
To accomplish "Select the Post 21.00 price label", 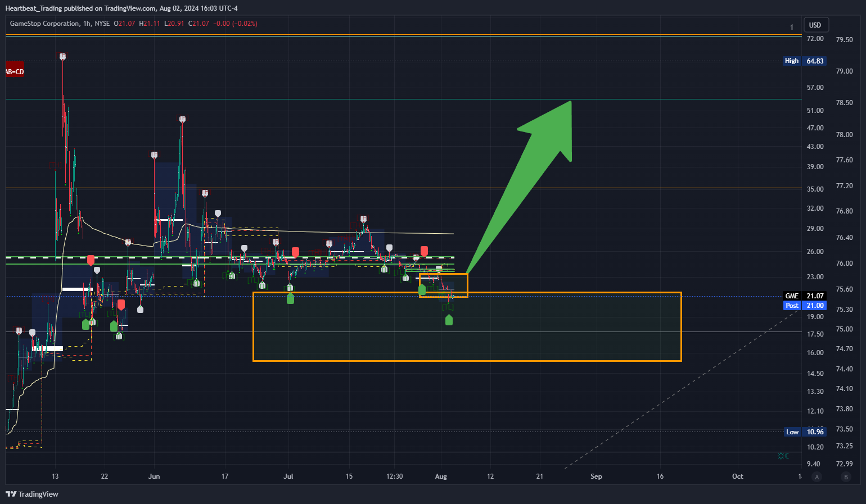I will pyautogui.click(x=805, y=306).
